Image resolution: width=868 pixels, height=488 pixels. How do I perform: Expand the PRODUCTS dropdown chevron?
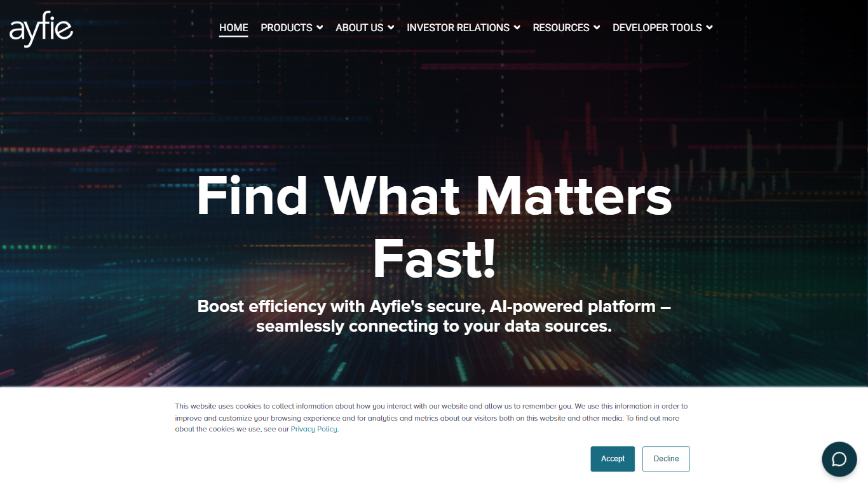[x=320, y=28]
